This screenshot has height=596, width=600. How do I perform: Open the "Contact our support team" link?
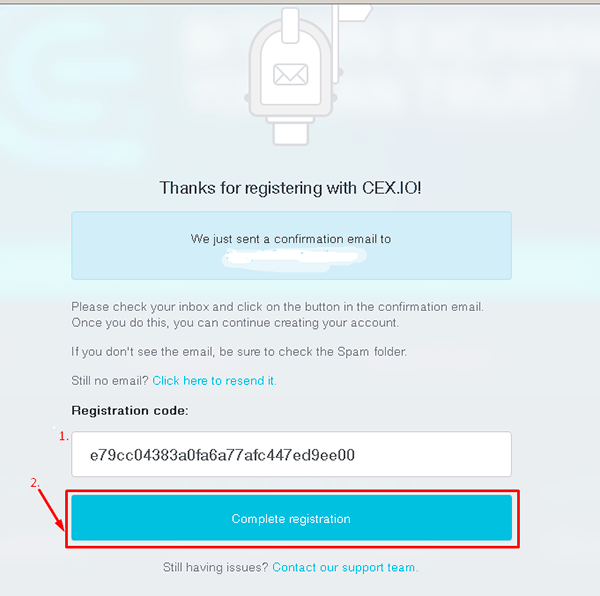[x=345, y=567]
